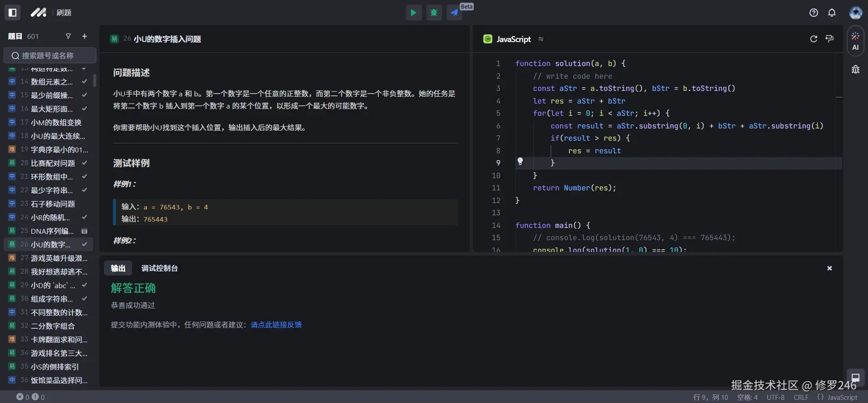Open the AI assistant panel
Image resolution: width=868 pixels, height=403 pixels.
click(855, 41)
